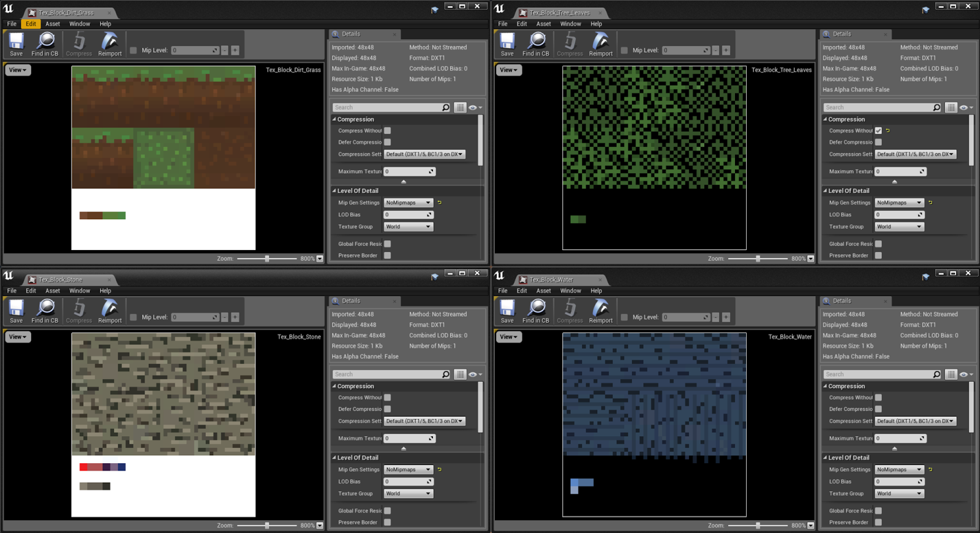Click search magnifier icon in Water details panel
The height and width of the screenshot is (533, 980).
click(x=937, y=374)
